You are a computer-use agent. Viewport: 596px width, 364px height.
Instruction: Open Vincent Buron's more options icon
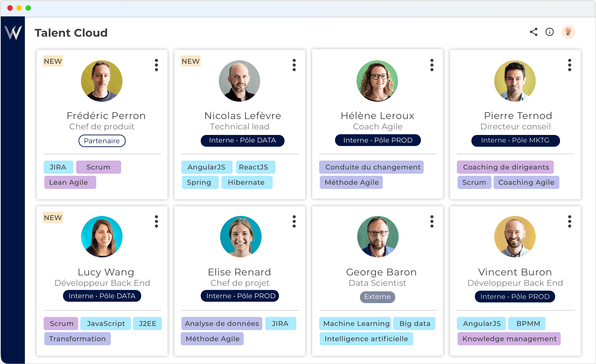point(570,221)
